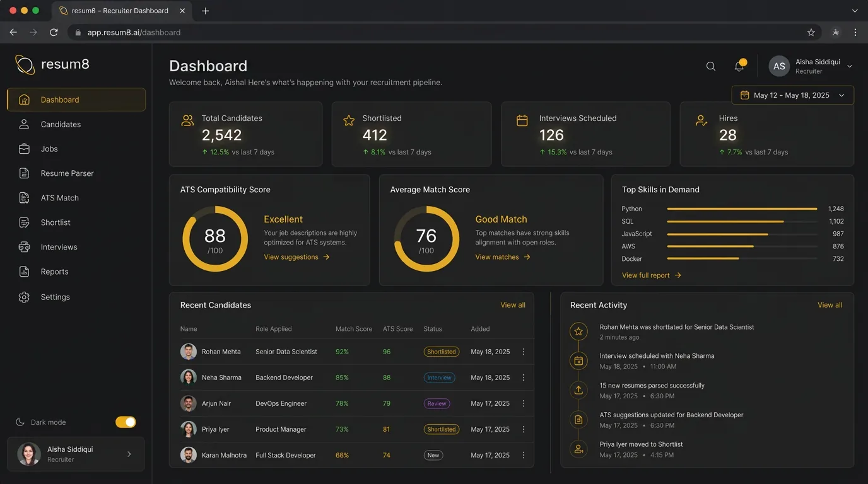Expand the Aisha Siddiqui account menu chevron
868x484 pixels.
click(850, 66)
